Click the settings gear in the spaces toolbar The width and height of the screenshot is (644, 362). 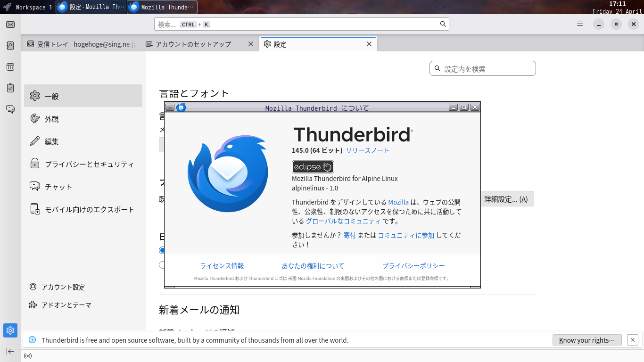pos(10,330)
